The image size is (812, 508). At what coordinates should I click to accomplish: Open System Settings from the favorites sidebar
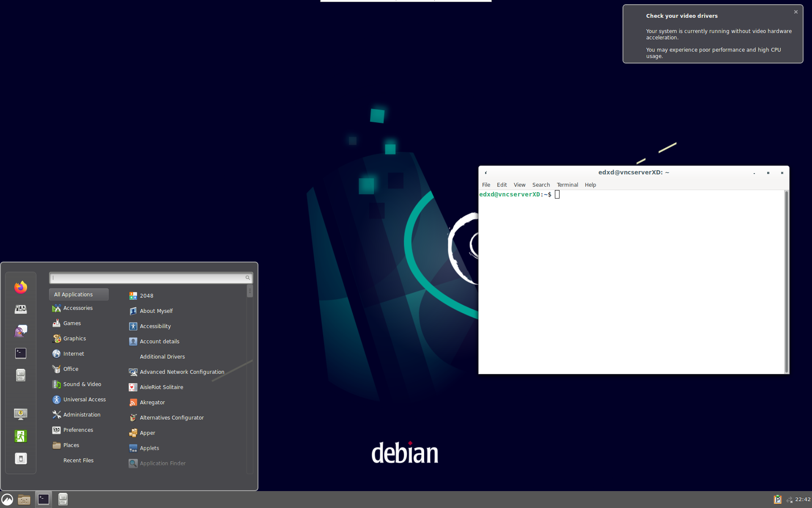click(21, 309)
